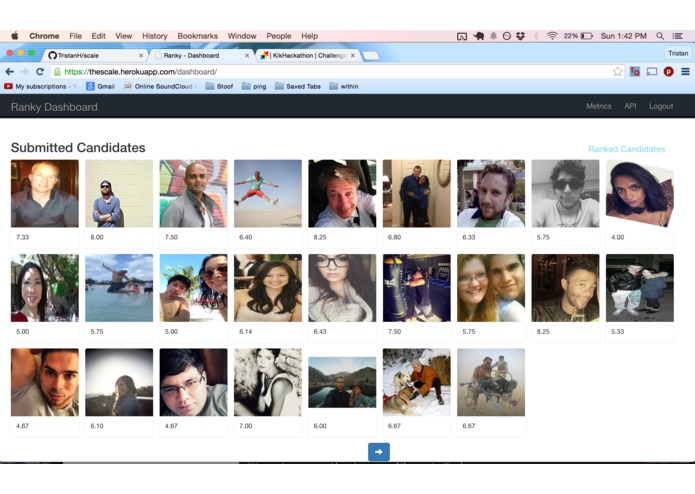
Task: Click the blue next page arrow button
Action: click(379, 452)
